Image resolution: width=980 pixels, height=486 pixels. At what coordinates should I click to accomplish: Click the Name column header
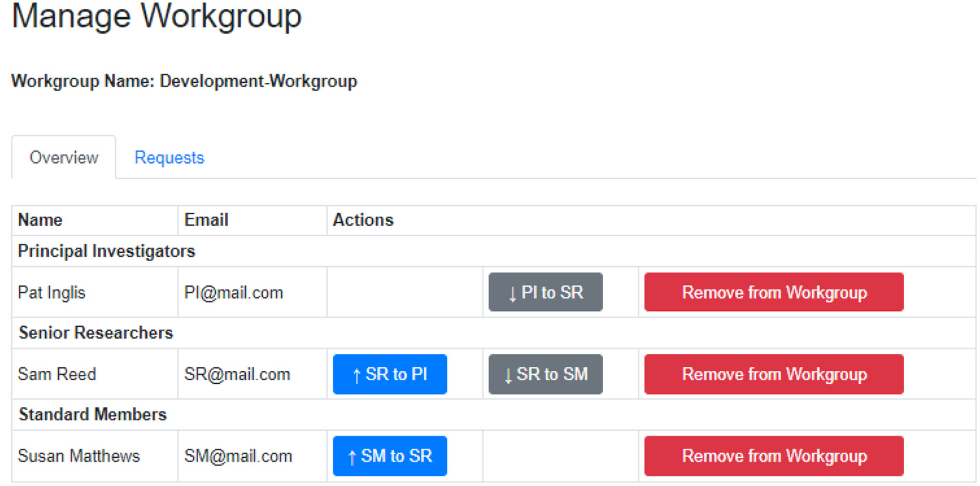pyautogui.click(x=40, y=220)
